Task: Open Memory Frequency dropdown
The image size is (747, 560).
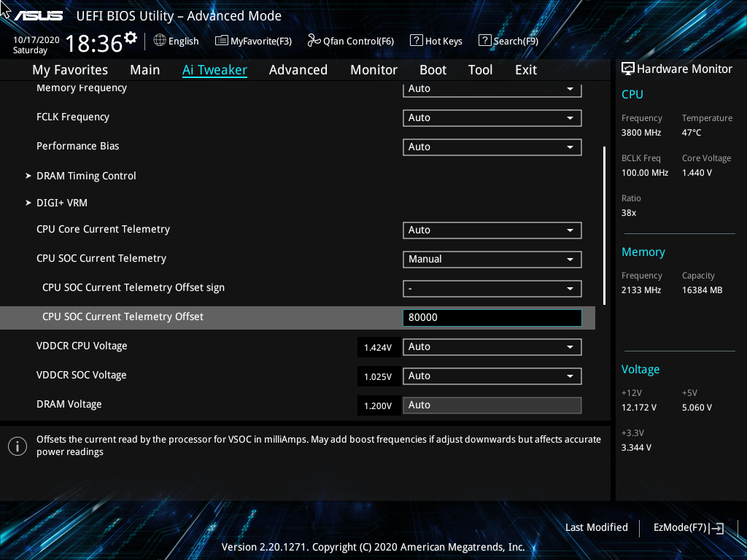Action: 492,89
